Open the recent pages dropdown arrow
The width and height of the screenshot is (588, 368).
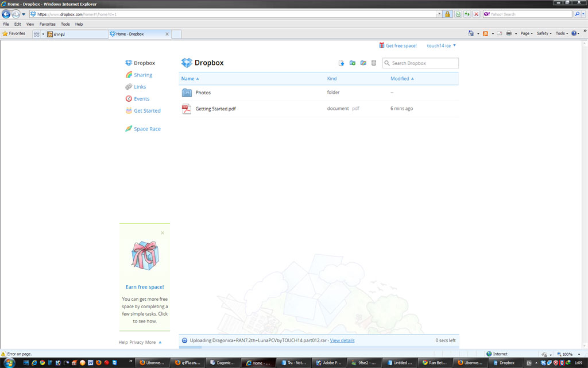point(23,14)
